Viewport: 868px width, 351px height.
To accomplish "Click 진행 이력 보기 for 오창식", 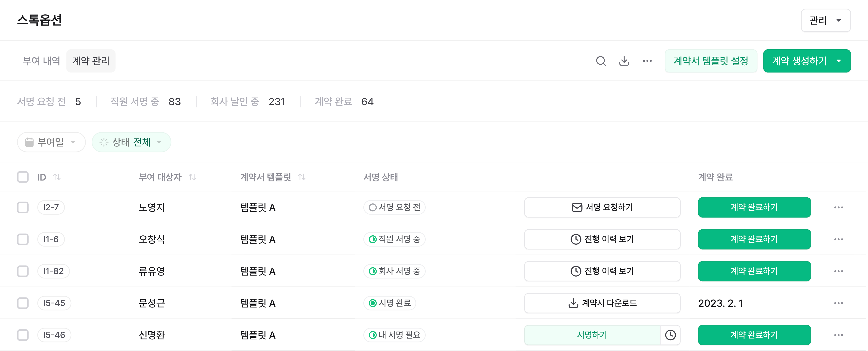I will 602,239.
